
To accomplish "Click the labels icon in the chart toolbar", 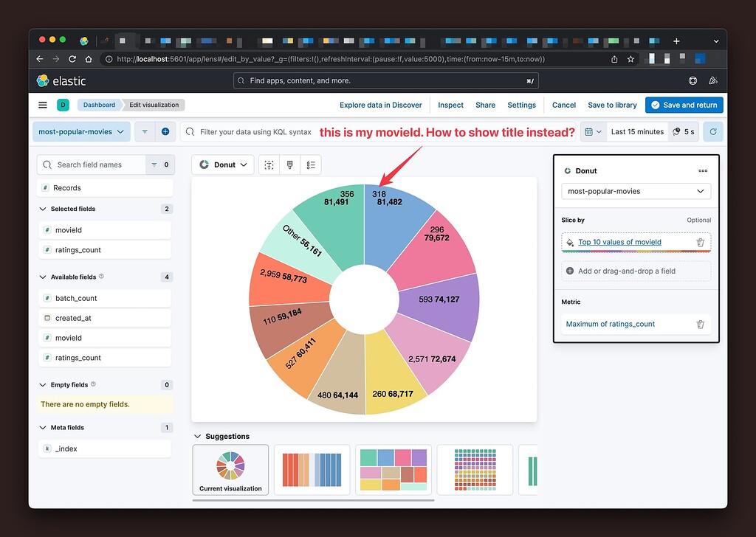I will click(x=269, y=164).
